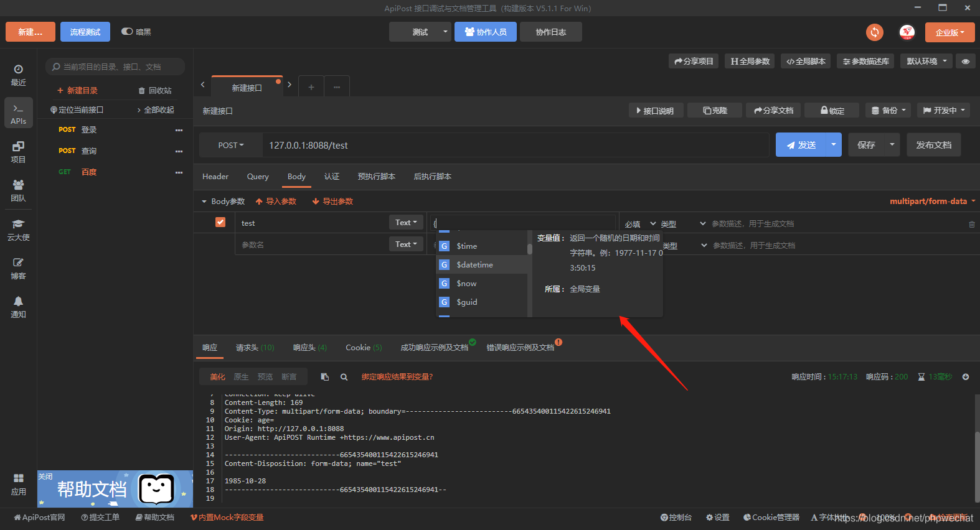The image size is (980, 530).
Task: Uncheck the test parameter checkbox
Action: (x=220, y=222)
